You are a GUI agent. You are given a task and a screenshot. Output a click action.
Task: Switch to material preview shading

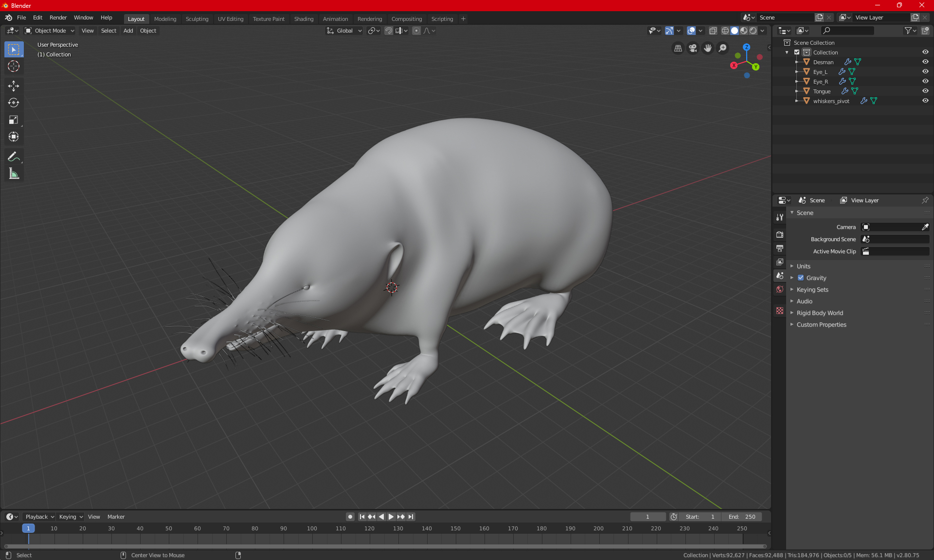pyautogui.click(x=744, y=31)
